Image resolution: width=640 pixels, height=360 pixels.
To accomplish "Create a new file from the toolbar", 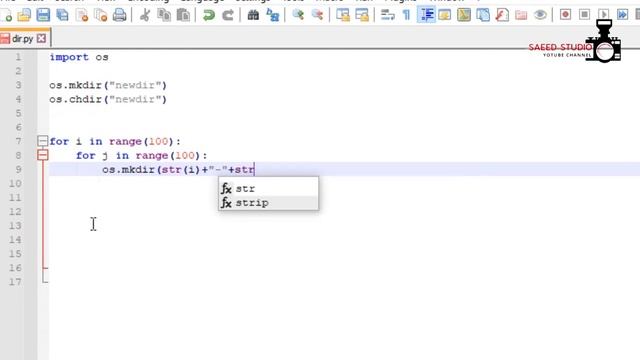I will (x=6, y=15).
